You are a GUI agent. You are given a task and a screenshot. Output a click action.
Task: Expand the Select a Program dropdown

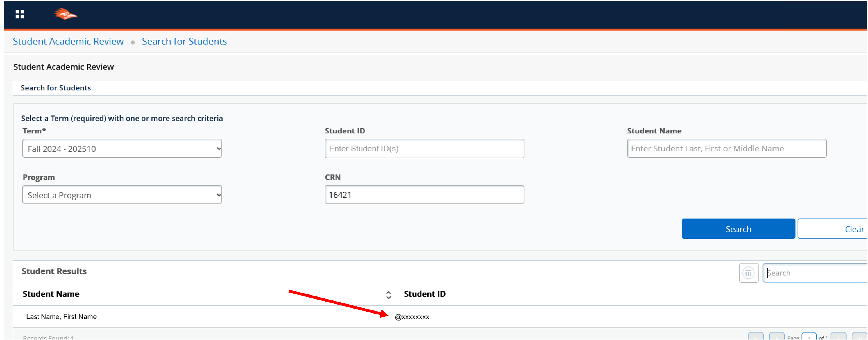(122, 195)
